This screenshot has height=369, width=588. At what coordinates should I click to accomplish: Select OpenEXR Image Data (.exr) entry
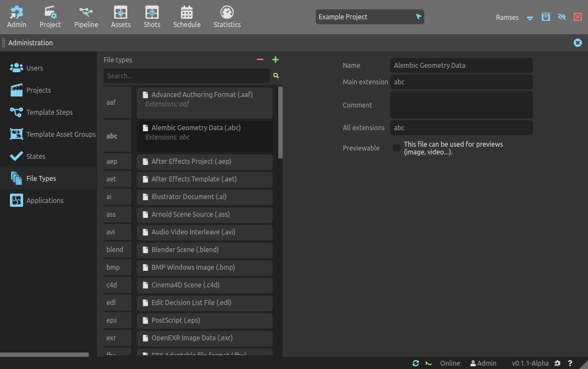[204, 338]
